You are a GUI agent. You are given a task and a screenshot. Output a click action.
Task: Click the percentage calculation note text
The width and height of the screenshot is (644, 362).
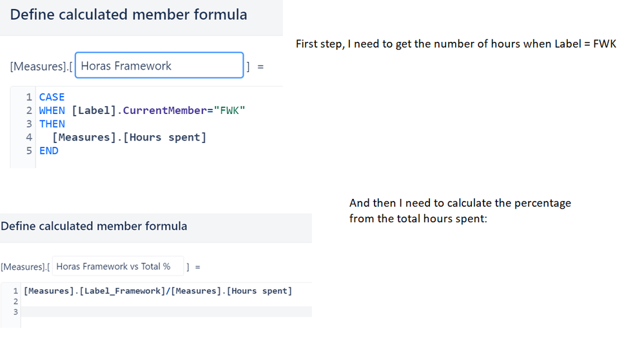(460, 211)
